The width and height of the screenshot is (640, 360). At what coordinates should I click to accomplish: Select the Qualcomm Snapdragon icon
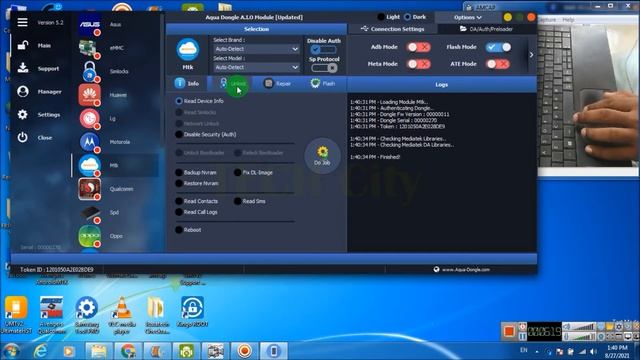point(89,189)
